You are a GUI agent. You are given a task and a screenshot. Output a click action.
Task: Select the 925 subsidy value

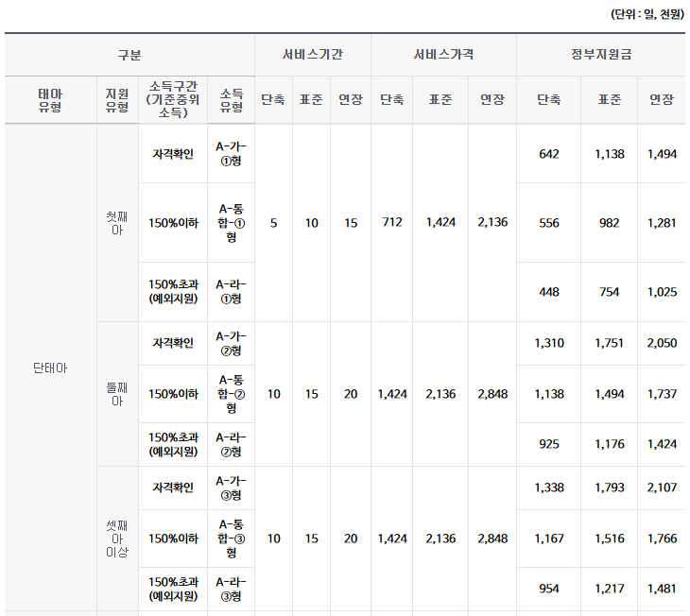point(549,444)
